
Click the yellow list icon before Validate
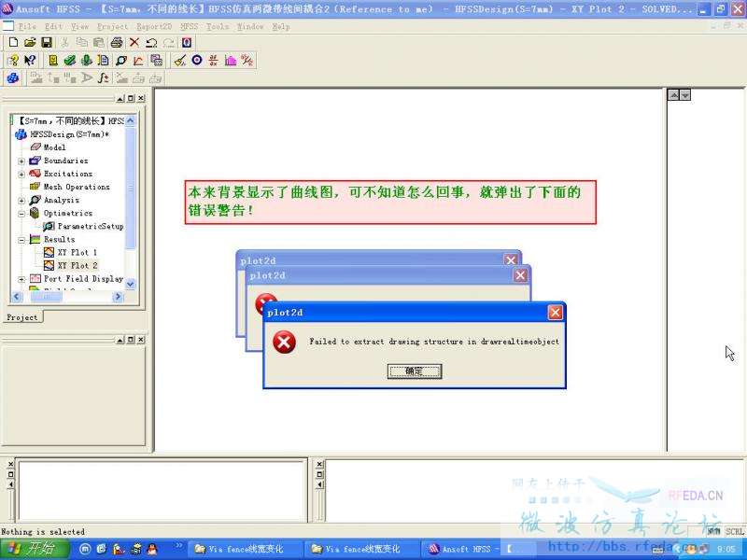pos(53,61)
